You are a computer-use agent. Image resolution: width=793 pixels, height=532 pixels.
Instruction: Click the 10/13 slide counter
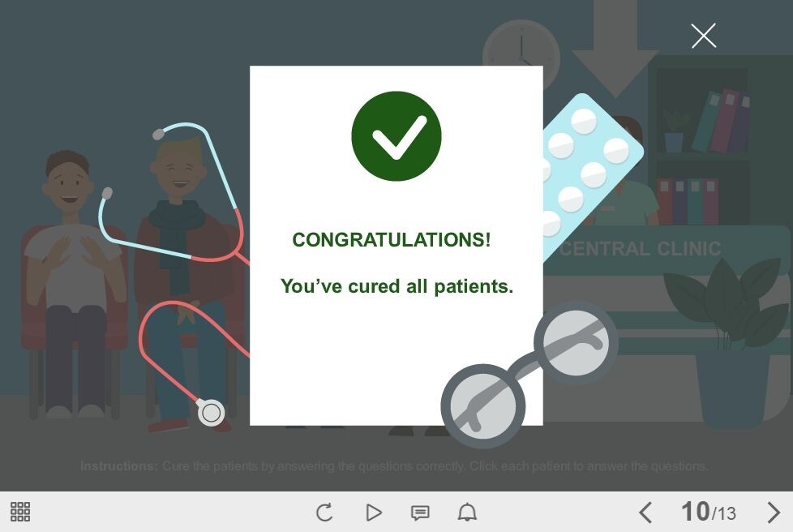point(709,512)
